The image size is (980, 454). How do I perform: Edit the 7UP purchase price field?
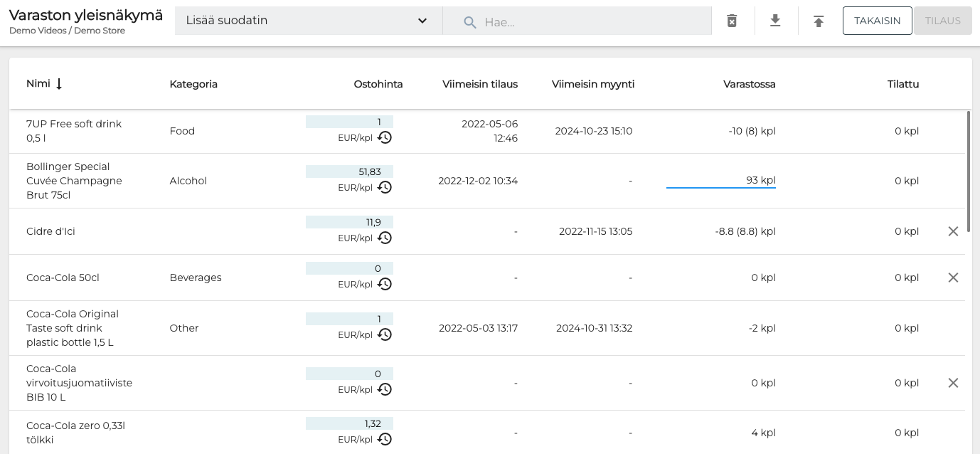[349, 122]
